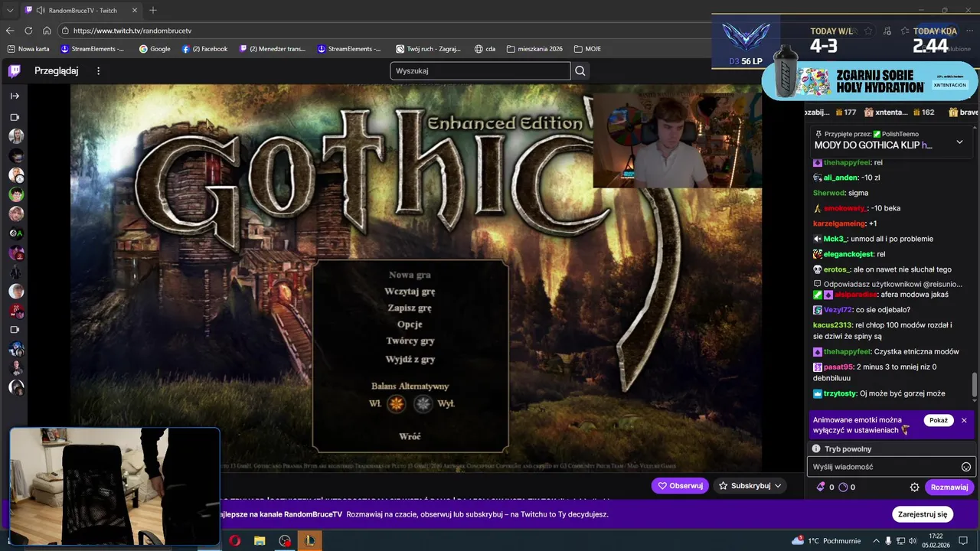Click the browser address bar URL
This screenshot has height=551, width=980.
[132, 31]
